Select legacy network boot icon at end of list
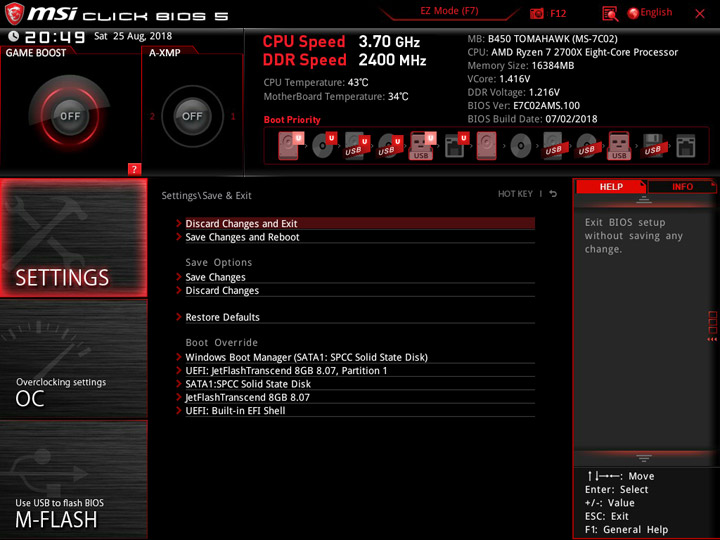This screenshot has width=720, height=540. 686,146
